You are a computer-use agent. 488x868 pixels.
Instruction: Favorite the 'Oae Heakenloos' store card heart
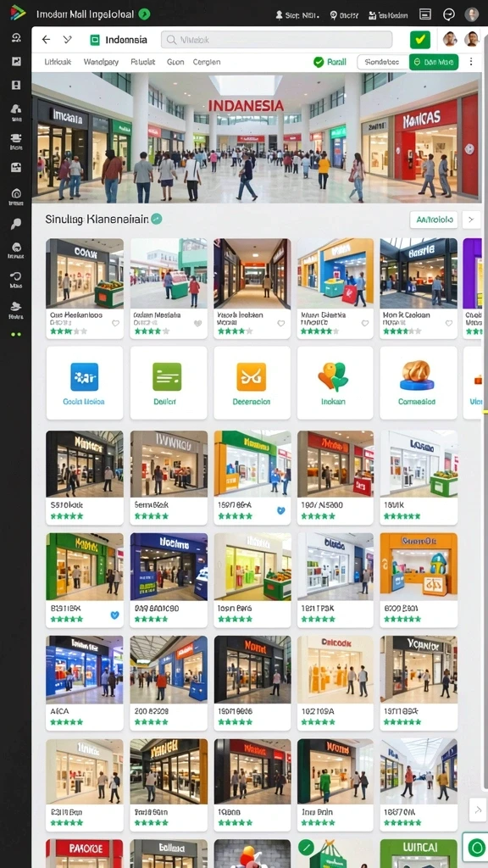coord(115,323)
